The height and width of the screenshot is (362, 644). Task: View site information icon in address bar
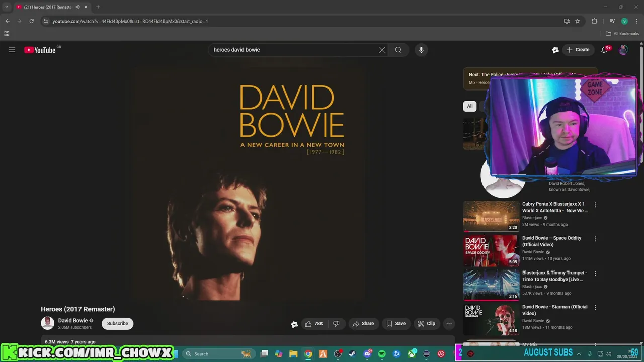(x=46, y=21)
